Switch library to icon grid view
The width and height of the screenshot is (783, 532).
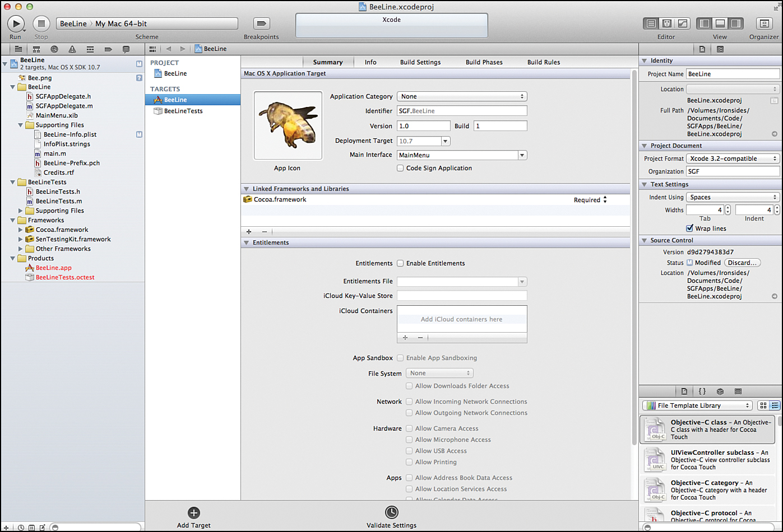(763, 405)
